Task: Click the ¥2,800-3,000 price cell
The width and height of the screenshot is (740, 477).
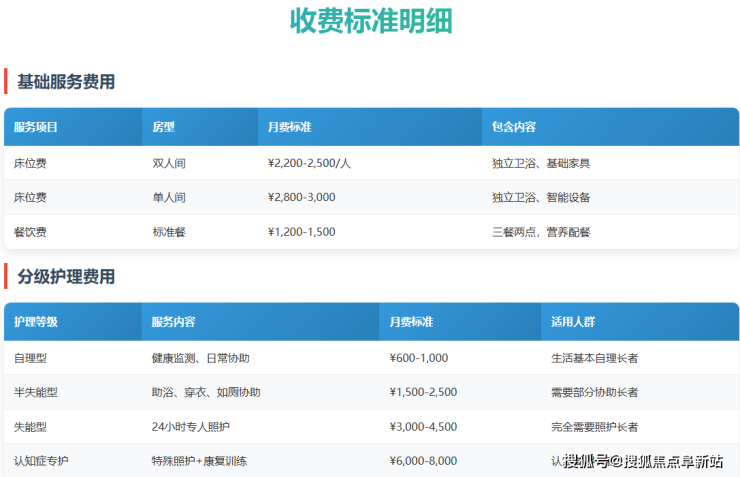Action: 302,198
